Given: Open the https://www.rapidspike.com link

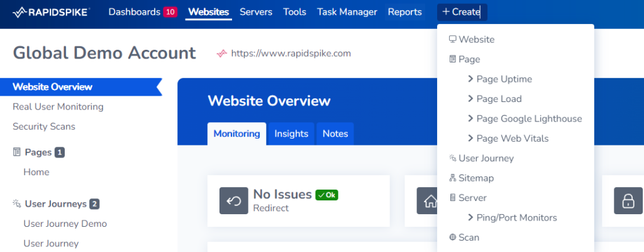Looking at the screenshot, I should point(291,53).
